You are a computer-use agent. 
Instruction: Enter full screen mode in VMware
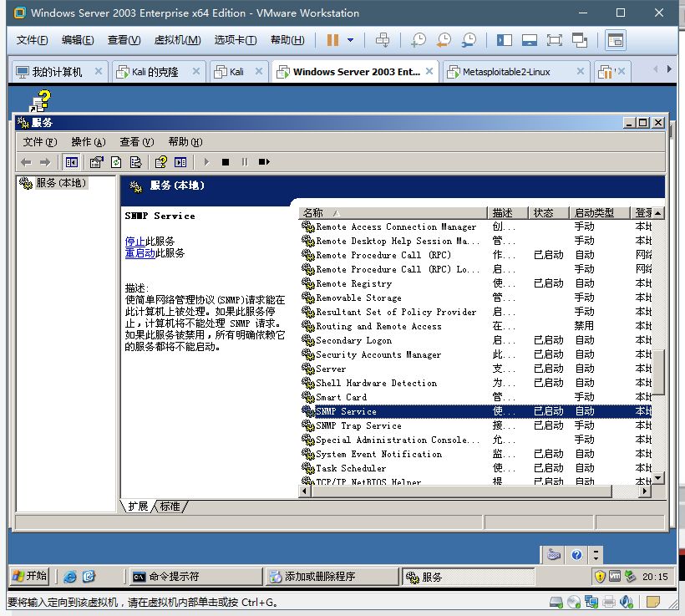click(x=554, y=40)
